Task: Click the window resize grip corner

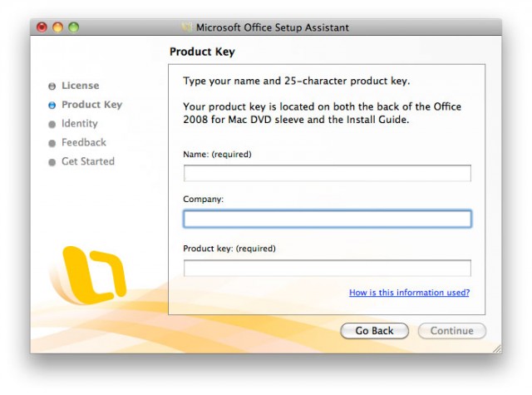Action: point(497,348)
